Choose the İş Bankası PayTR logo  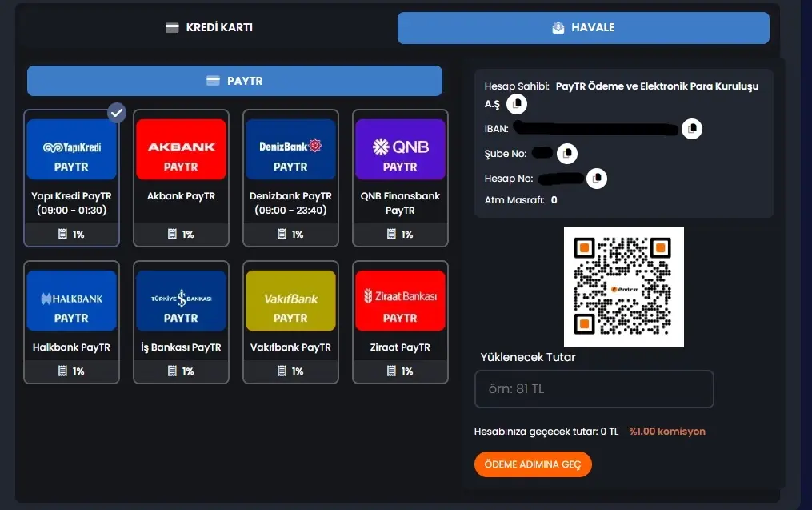[181, 300]
